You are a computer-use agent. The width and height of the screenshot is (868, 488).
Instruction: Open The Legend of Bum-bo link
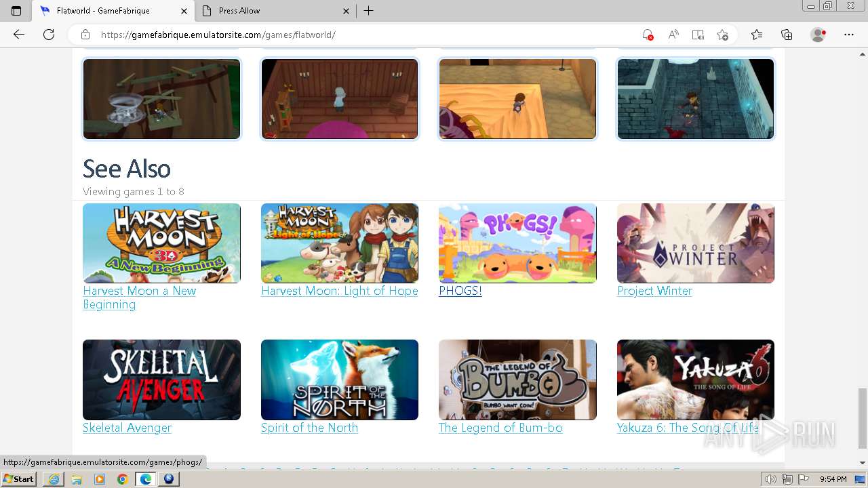coord(500,428)
